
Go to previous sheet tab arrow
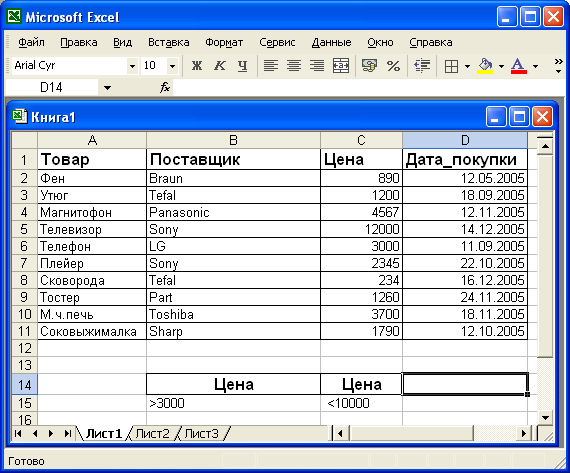click(35, 433)
